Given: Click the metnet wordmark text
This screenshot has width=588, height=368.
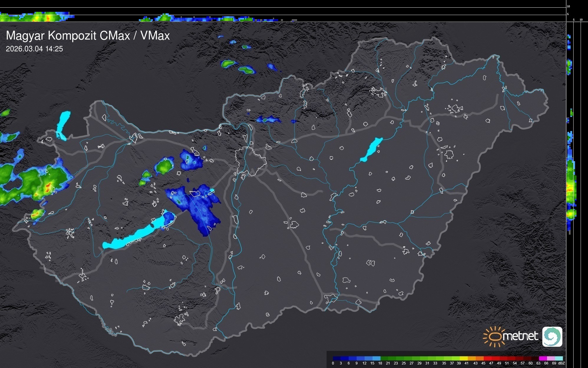Looking at the screenshot, I should coord(520,336).
